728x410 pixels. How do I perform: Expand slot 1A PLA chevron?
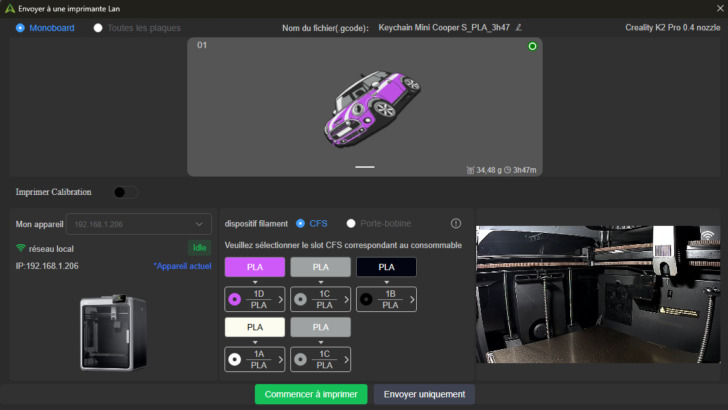pos(280,359)
